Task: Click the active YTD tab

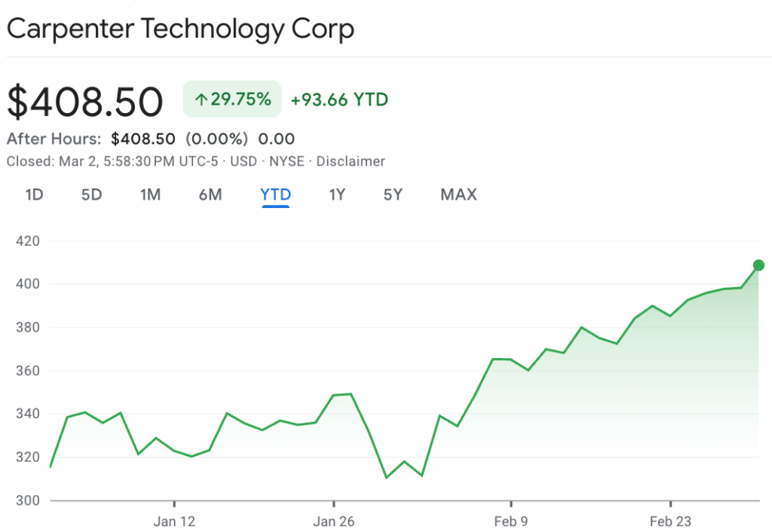Action: (x=275, y=195)
